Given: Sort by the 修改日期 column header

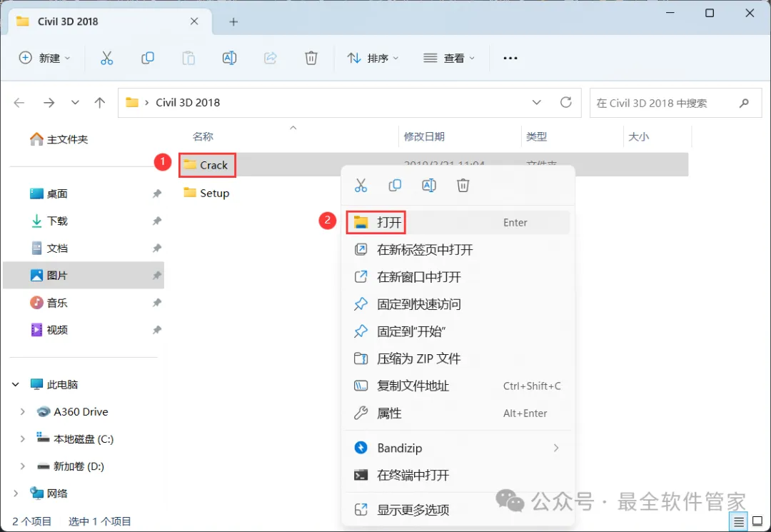Looking at the screenshot, I should pyautogui.click(x=424, y=136).
